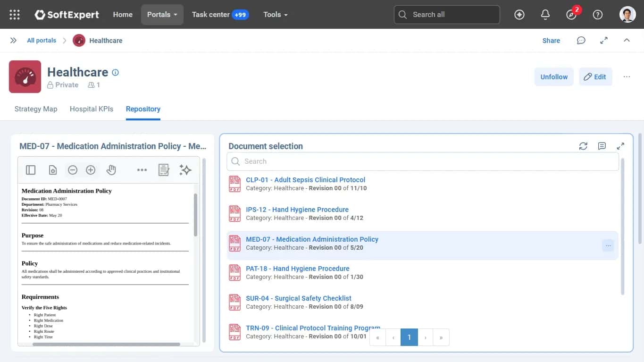Open the portal more options ellipsis

627,77
